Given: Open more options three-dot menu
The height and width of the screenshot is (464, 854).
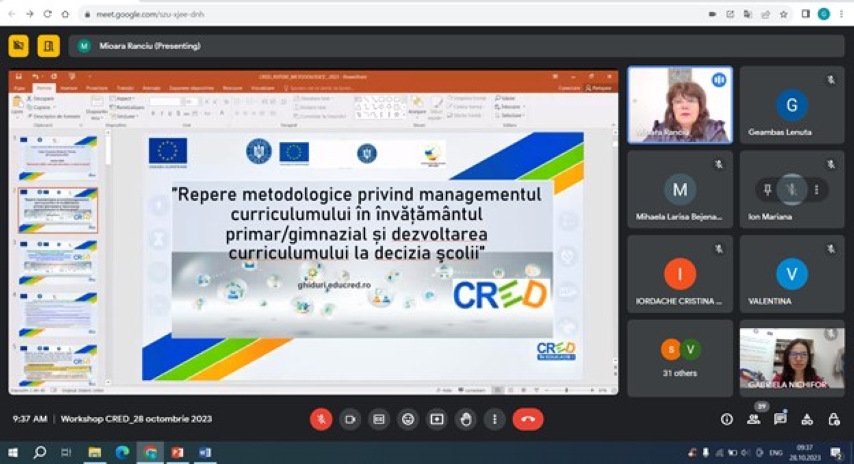Looking at the screenshot, I should click(494, 419).
